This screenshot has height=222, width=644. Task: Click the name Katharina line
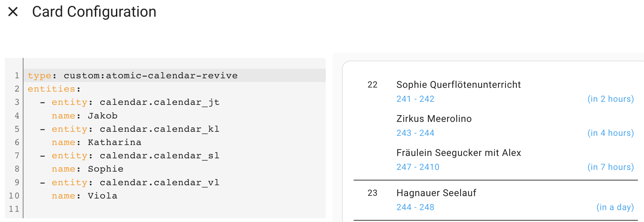point(96,142)
